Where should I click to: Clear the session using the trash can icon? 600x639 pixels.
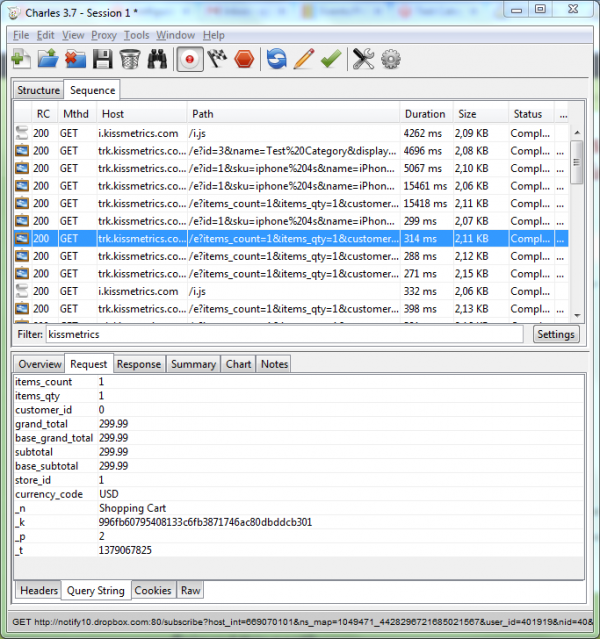point(130,59)
